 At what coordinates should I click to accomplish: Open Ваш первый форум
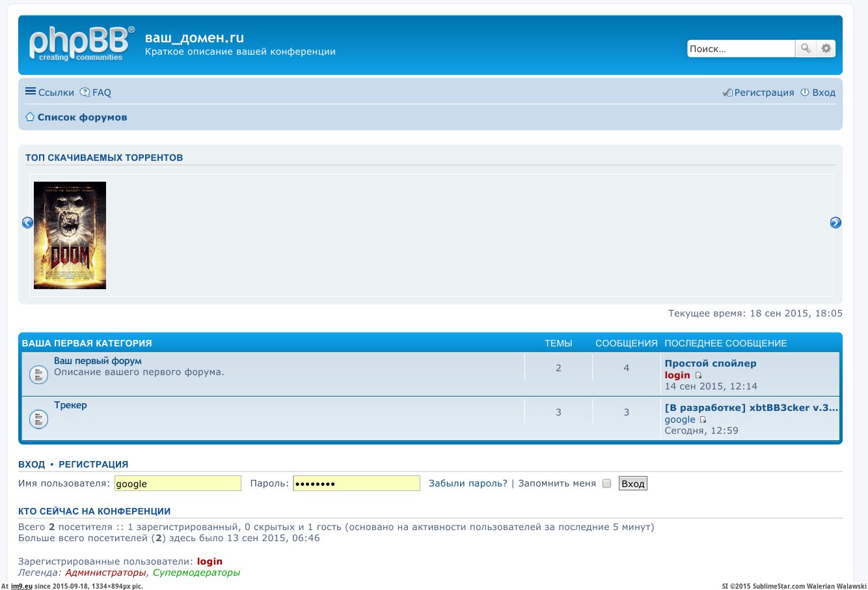point(98,361)
